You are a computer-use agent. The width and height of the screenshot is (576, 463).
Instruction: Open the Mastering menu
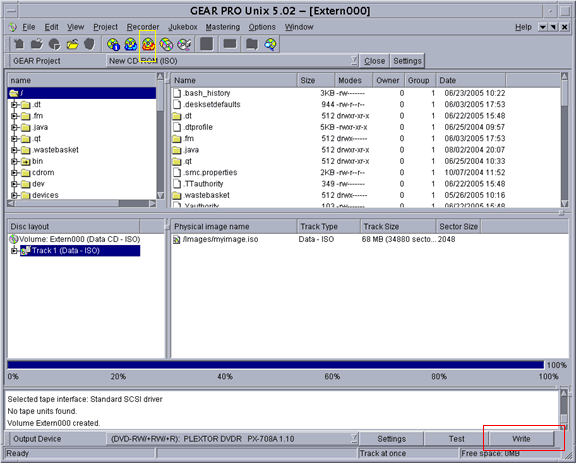[223, 27]
